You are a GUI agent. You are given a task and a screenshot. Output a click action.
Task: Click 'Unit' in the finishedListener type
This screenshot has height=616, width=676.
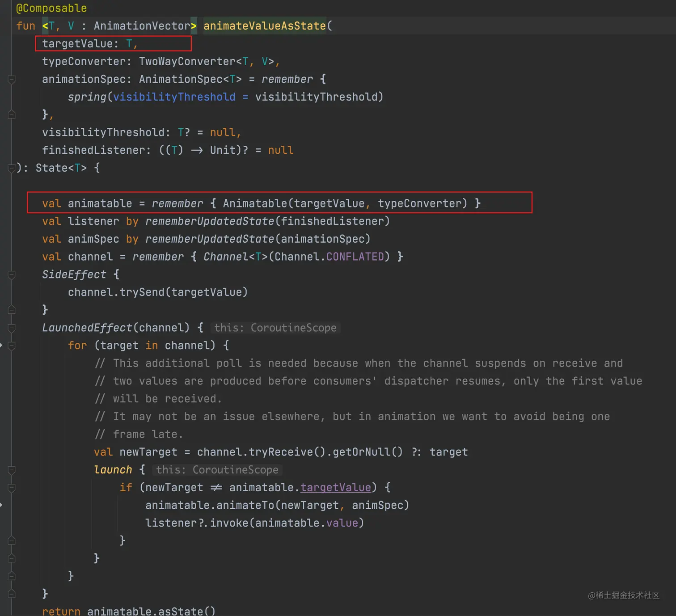(223, 150)
